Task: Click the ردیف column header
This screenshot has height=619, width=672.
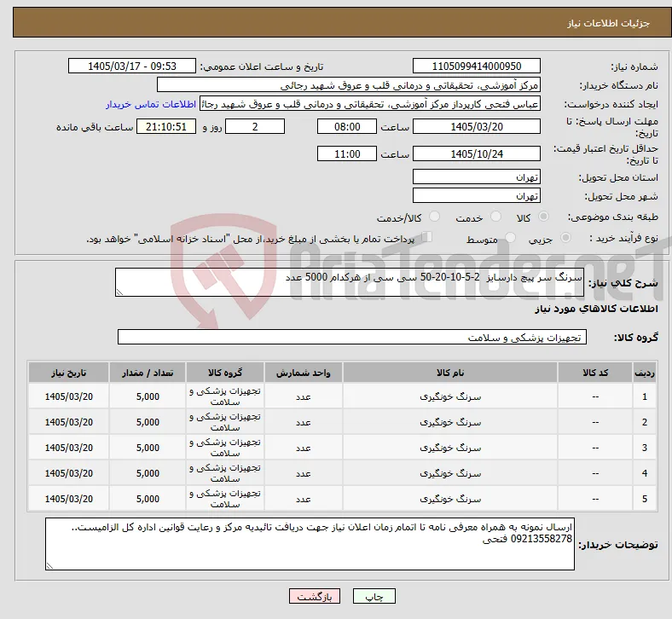Action: click(644, 373)
